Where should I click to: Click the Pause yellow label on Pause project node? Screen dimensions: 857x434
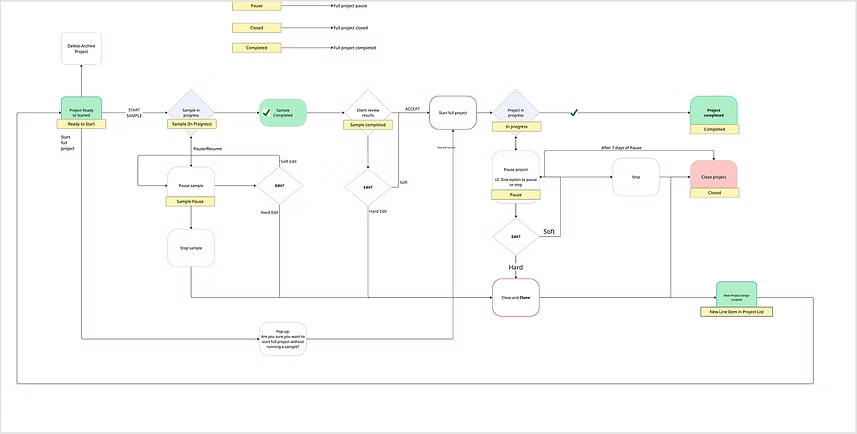tap(516, 195)
